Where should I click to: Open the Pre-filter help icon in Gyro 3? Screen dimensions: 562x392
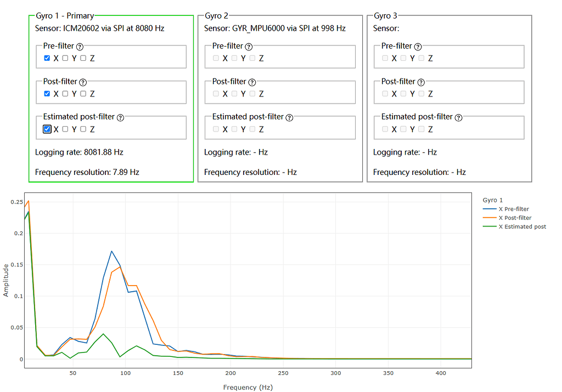[x=418, y=47]
